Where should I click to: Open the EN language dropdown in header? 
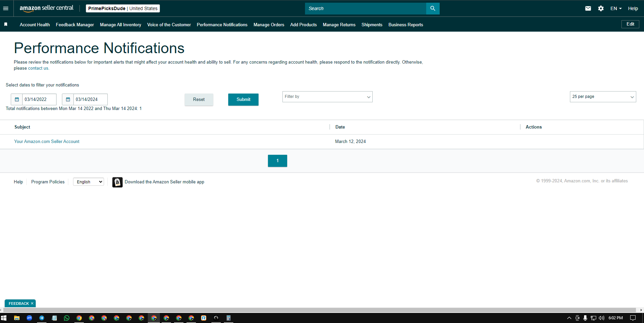(x=616, y=8)
